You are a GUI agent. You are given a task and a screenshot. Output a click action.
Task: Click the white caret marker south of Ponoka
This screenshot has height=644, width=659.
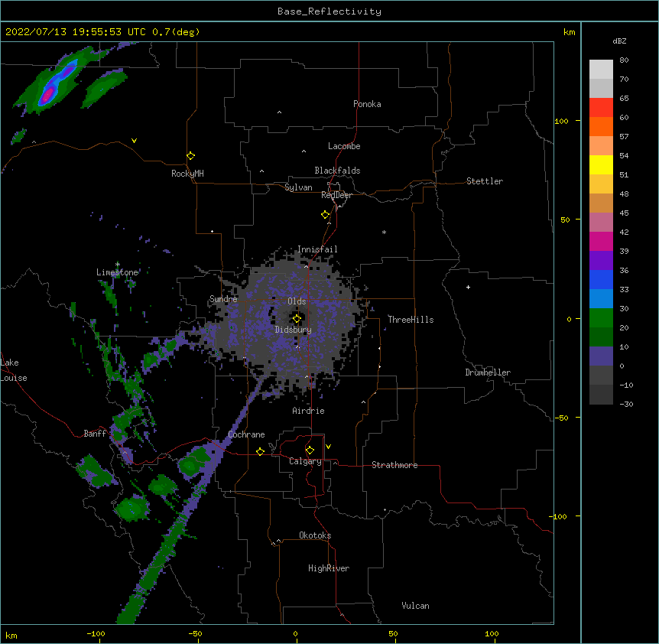tap(279, 112)
